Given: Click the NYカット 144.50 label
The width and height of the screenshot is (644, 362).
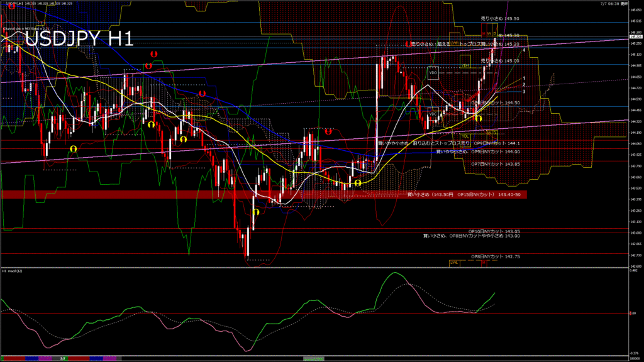Looking at the screenshot, I should (496, 103).
